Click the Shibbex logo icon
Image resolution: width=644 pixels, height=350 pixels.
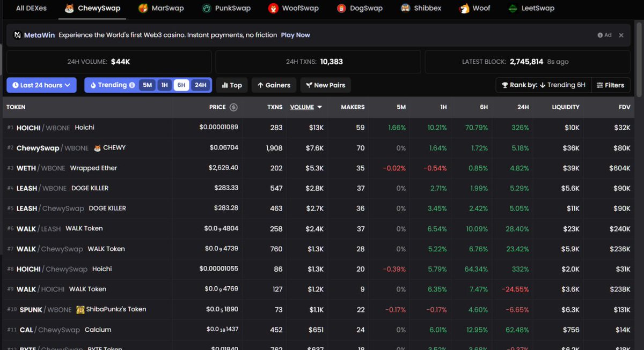pyautogui.click(x=406, y=9)
